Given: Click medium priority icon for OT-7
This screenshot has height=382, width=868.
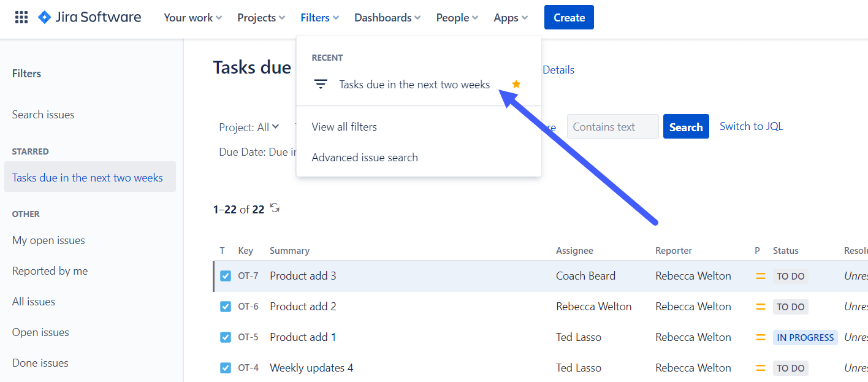Looking at the screenshot, I should [761, 276].
